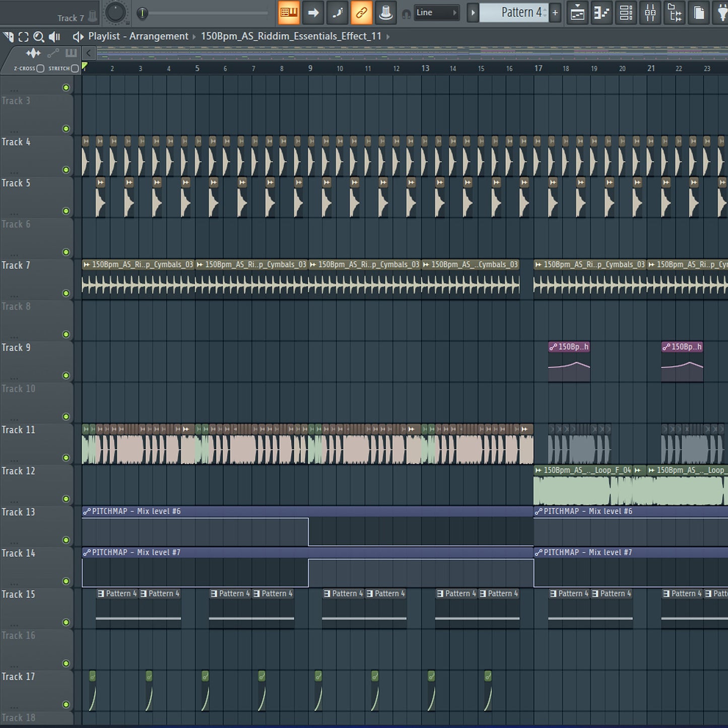Open the plugin picker plug icon
This screenshot has width=728, height=728.
[x=722, y=13]
